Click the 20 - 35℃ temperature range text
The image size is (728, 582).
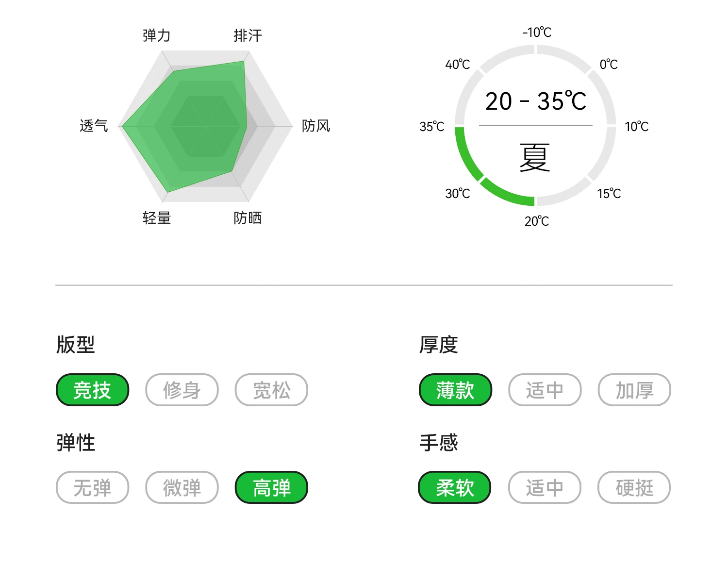point(536,101)
